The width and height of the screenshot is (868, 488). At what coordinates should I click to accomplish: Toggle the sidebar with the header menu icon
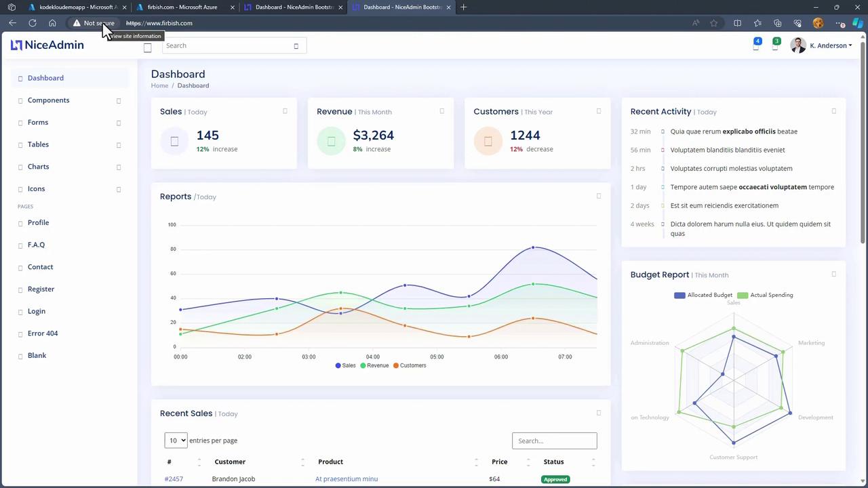147,47
